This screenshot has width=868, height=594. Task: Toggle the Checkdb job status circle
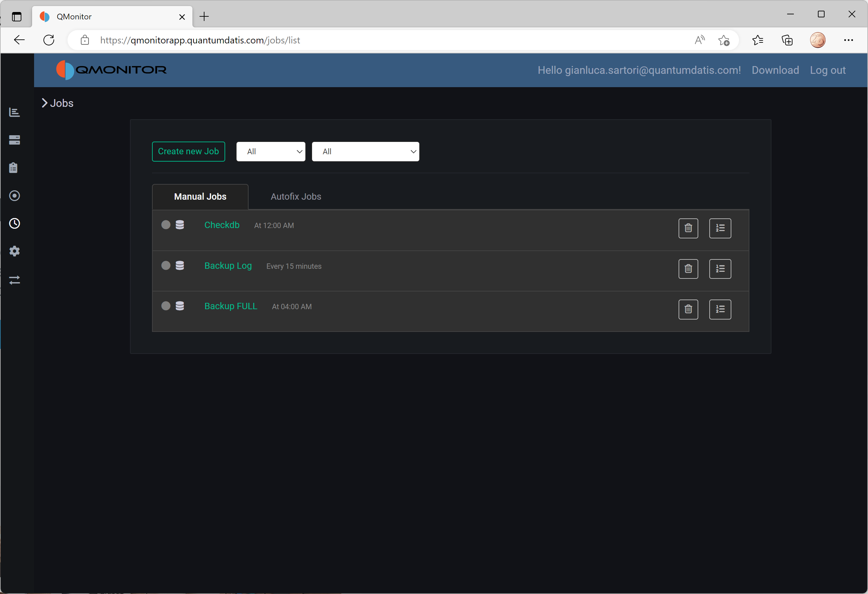(166, 224)
